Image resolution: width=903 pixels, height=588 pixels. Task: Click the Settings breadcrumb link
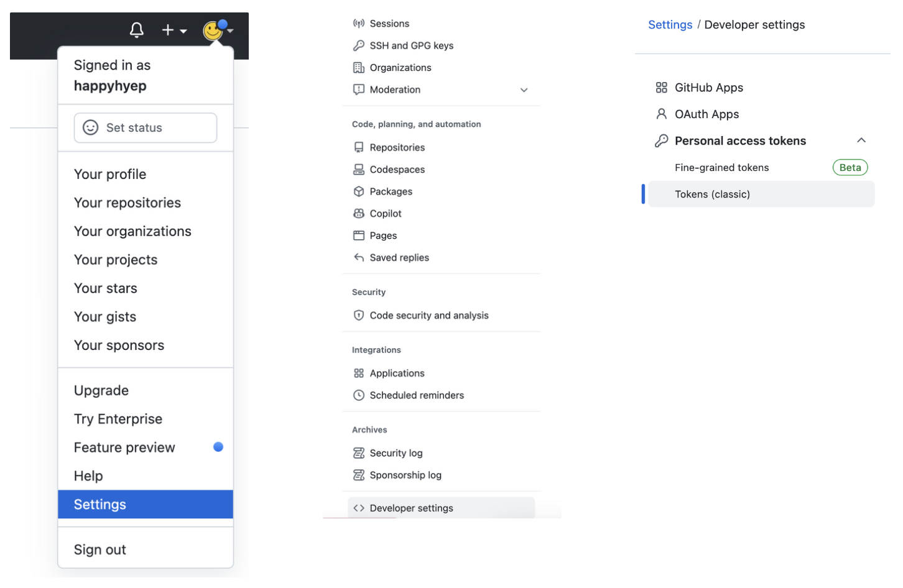point(670,25)
